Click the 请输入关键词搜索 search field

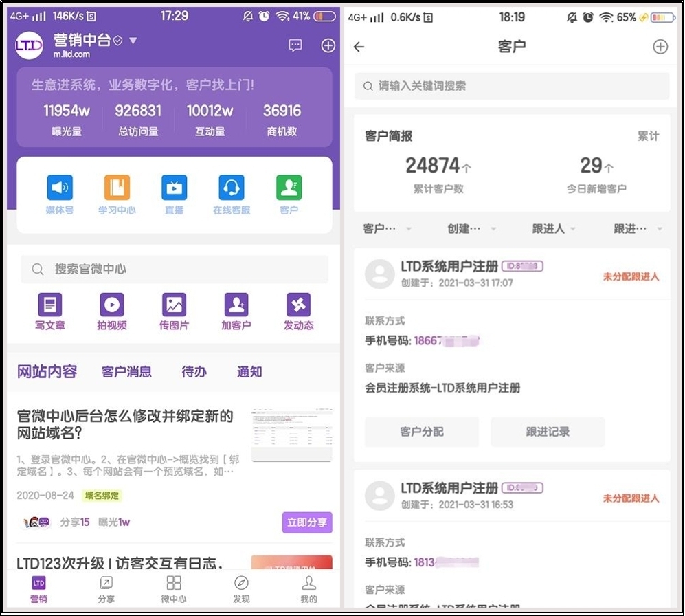point(511,86)
